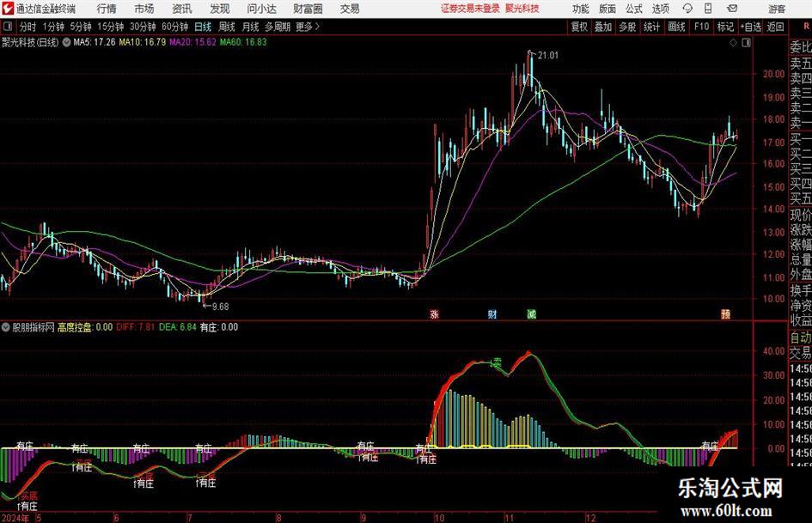Switch to the 月线 monthly tab
The height and width of the screenshot is (523, 812).
(x=250, y=27)
